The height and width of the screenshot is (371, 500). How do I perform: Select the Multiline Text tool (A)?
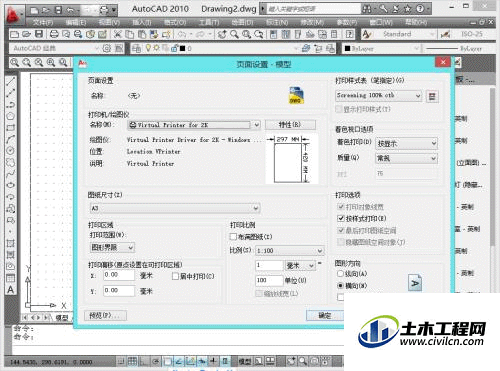11,290
